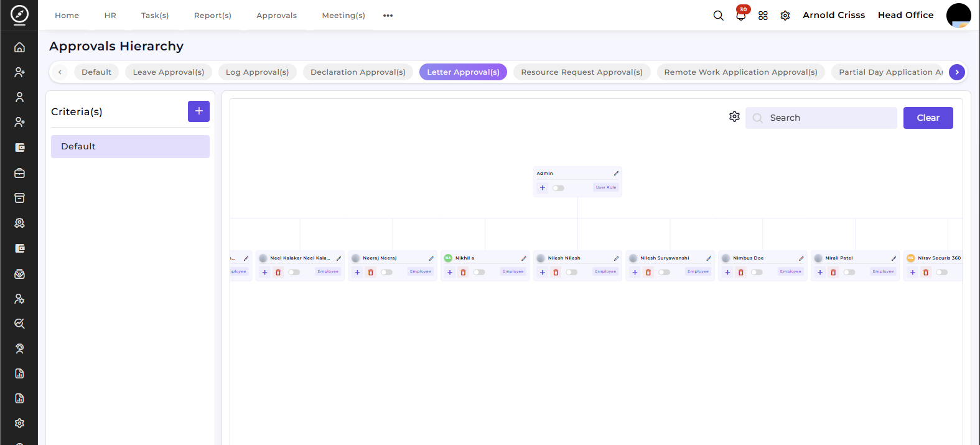Add child under Nimbus Doe card

pos(727,272)
